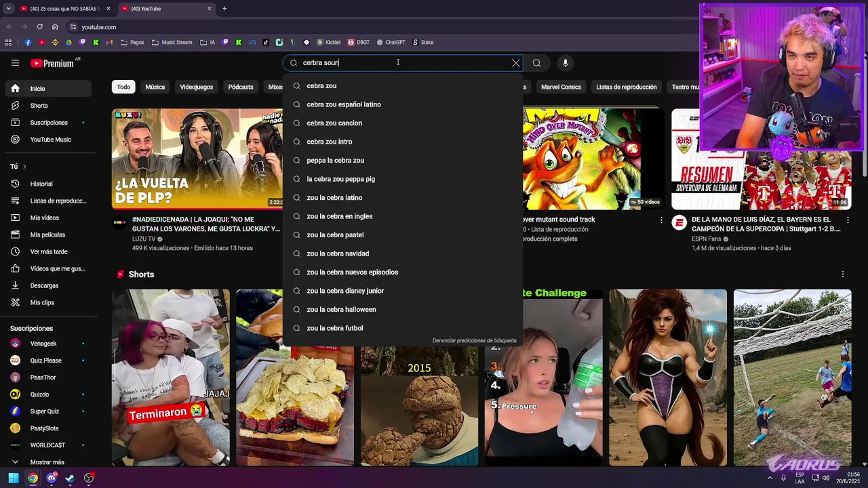The width and height of the screenshot is (868, 488).
Task: Select the 'Videojuegos' filter chip
Action: coord(197,87)
